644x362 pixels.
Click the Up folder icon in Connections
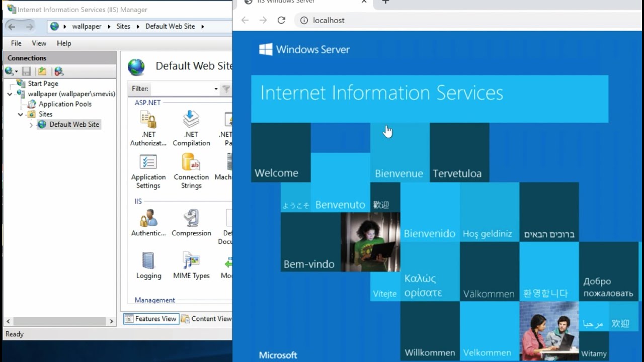42,71
